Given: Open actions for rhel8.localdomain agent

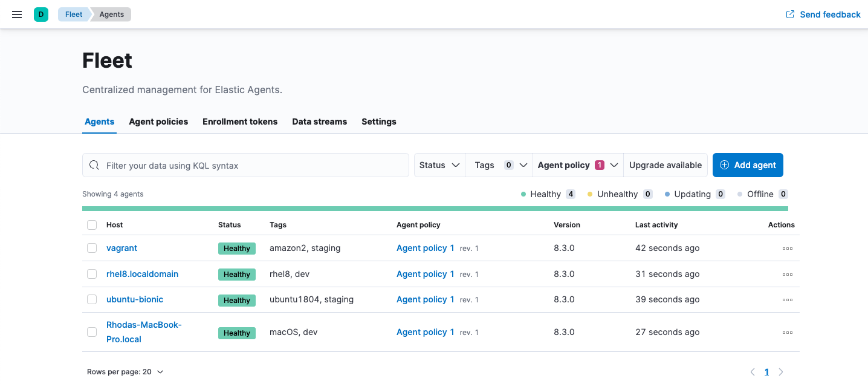Looking at the screenshot, I should [x=787, y=274].
